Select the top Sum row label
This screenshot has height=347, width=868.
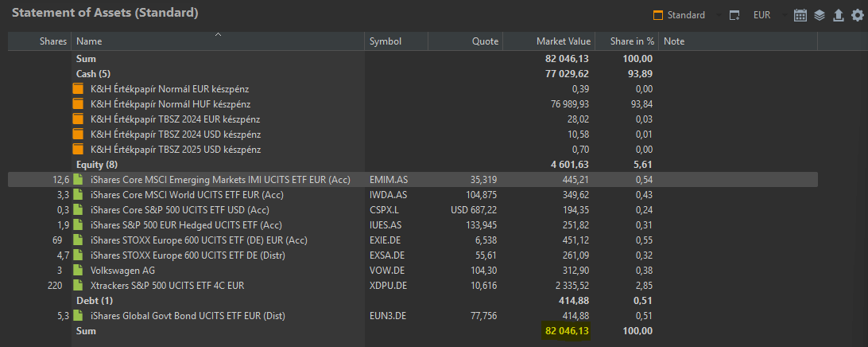86,59
